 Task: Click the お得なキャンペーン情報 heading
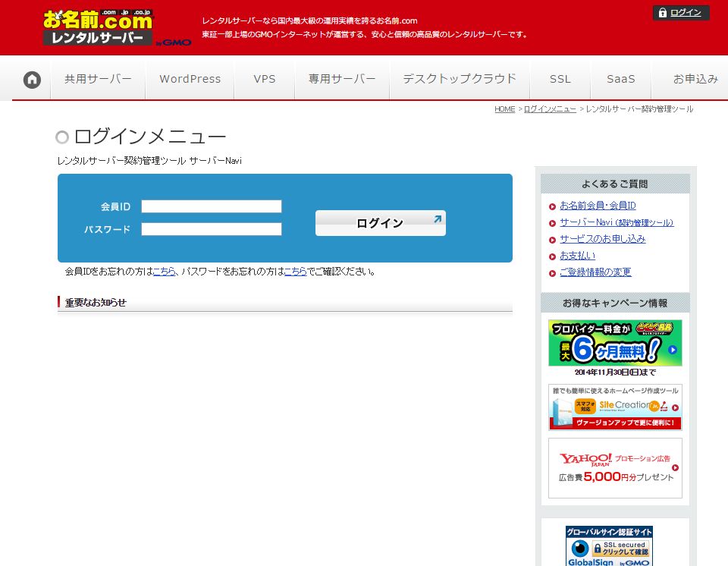[615, 303]
